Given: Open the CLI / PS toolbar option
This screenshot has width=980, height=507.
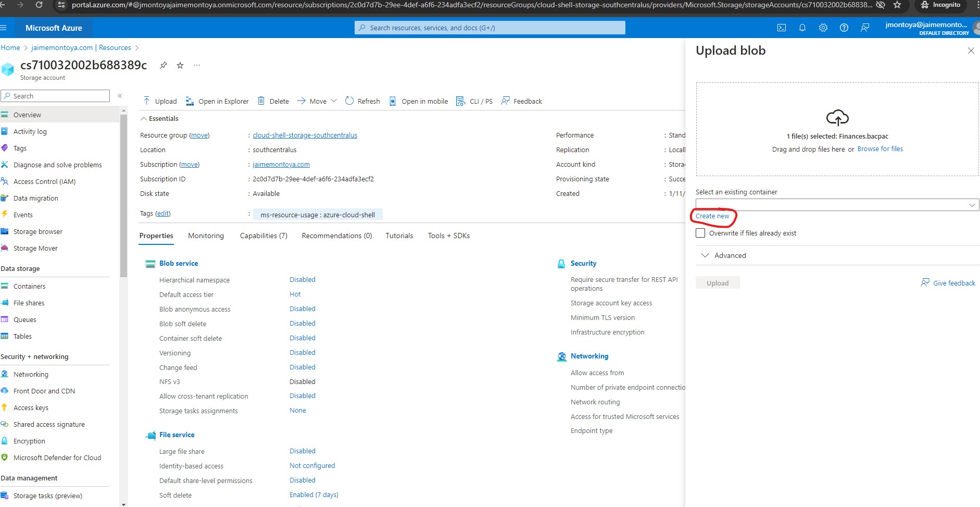Looking at the screenshot, I should (474, 101).
